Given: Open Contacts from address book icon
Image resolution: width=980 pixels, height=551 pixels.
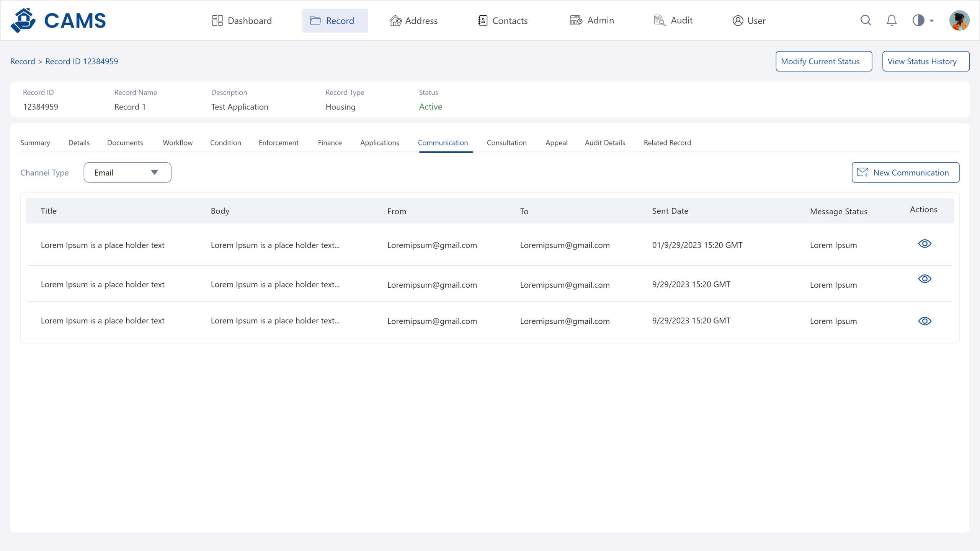Looking at the screenshot, I should (482, 21).
